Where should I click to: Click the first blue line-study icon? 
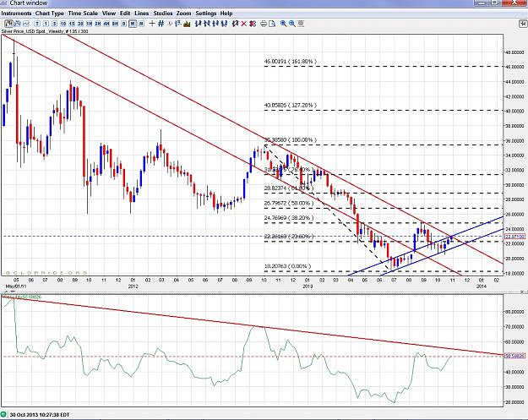coord(198,24)
